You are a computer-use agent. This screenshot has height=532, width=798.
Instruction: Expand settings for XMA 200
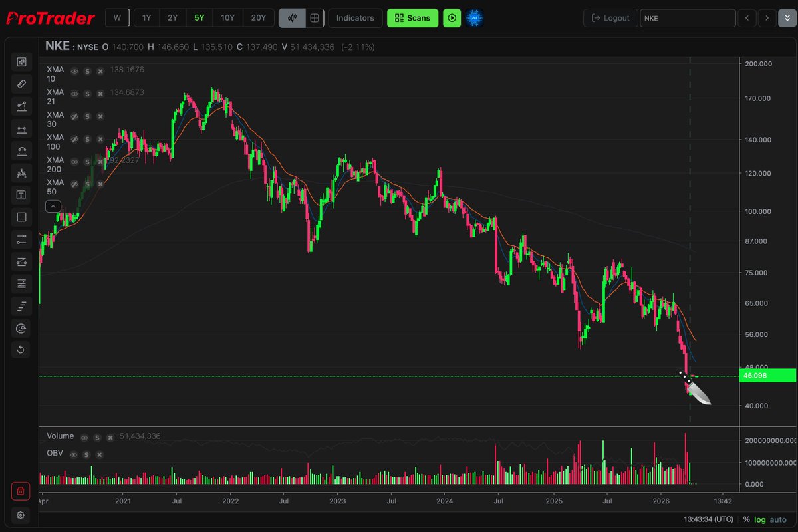[87, 160]
